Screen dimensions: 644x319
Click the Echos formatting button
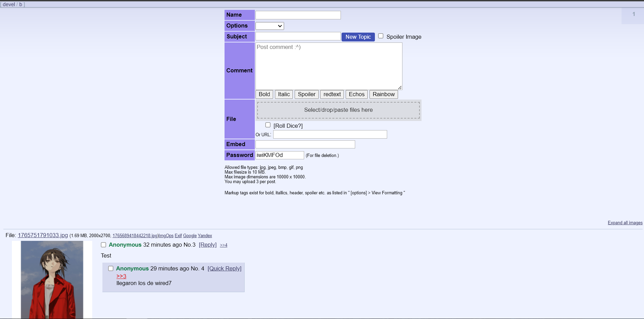click(x=356, y=94)
